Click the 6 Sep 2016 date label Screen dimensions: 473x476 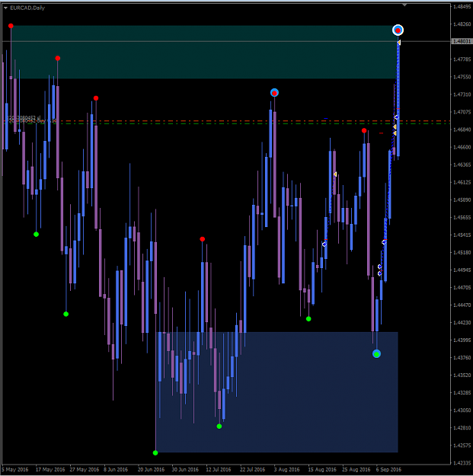(x=388, y=470)
